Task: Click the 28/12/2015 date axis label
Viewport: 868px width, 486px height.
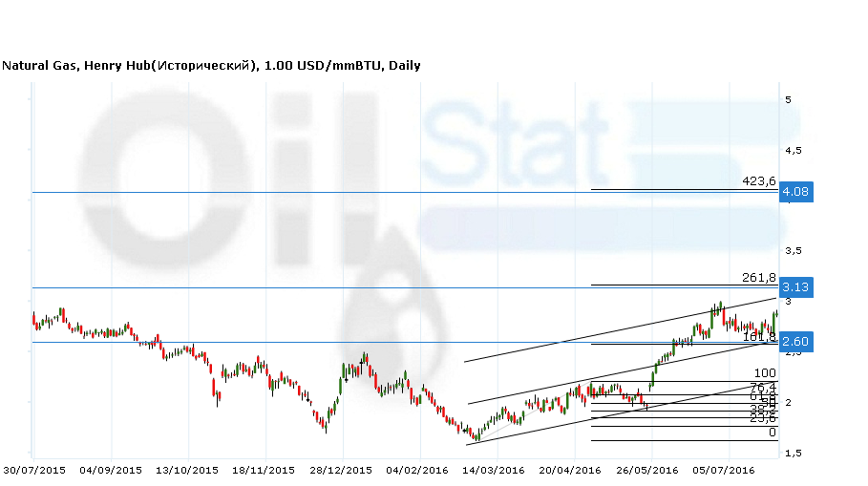Action: [341, 470]
